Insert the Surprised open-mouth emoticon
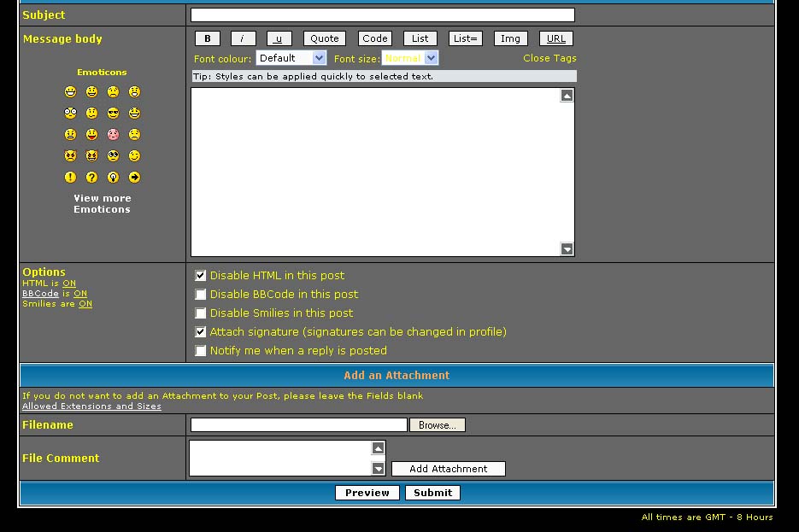Screen dimensions: 799x532 tap(134, 91)
